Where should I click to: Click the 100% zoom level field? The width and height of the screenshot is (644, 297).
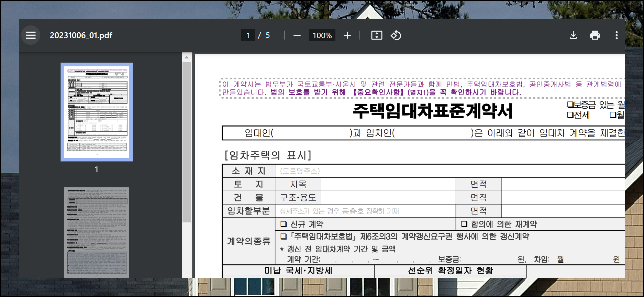(x=322, y=35)
